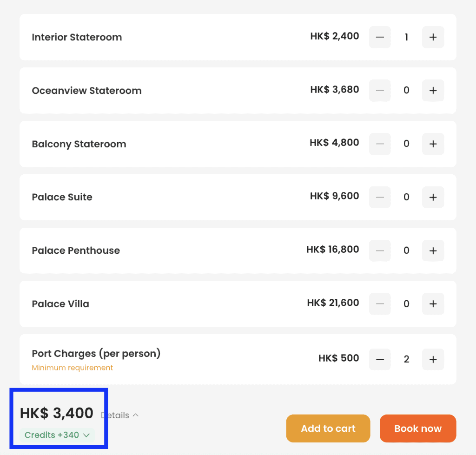Click the Palace Penthouse row label
Viewport: 476px width, 455px height.
(x=76, y=251)
